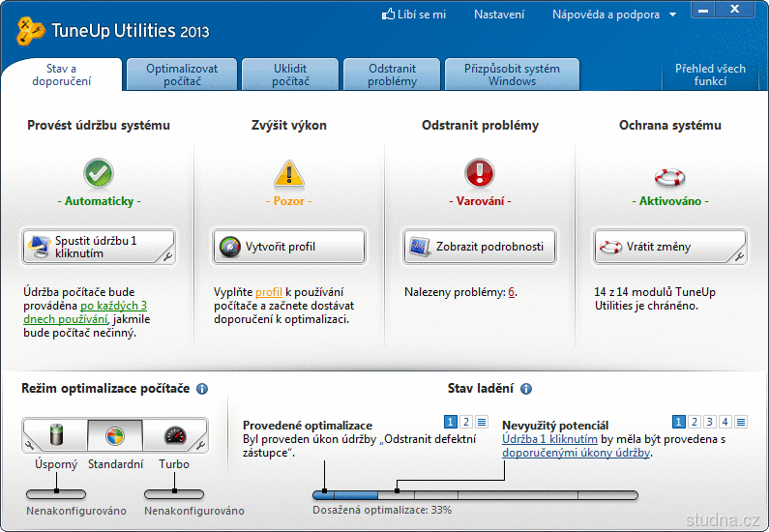The width and height of the screenshot is (769, 532).
Task: Open Přehled všech funkcí tab
Action: [x=710, y=74]
